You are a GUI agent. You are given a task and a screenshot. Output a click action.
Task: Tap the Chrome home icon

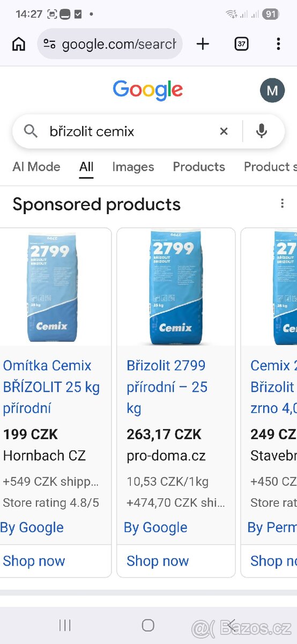pyautogui.click(x=19, y=44)
